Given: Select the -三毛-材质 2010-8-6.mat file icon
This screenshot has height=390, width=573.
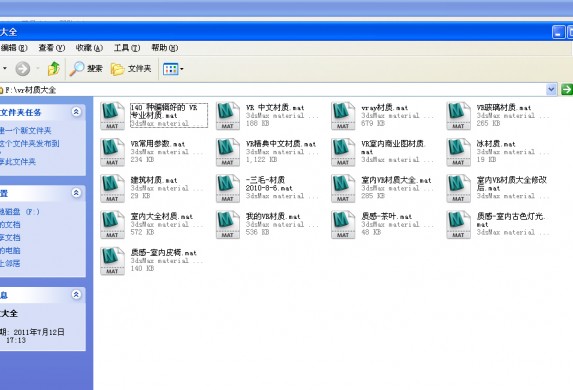Looking at the screenshot, I should tap(228, 188).
